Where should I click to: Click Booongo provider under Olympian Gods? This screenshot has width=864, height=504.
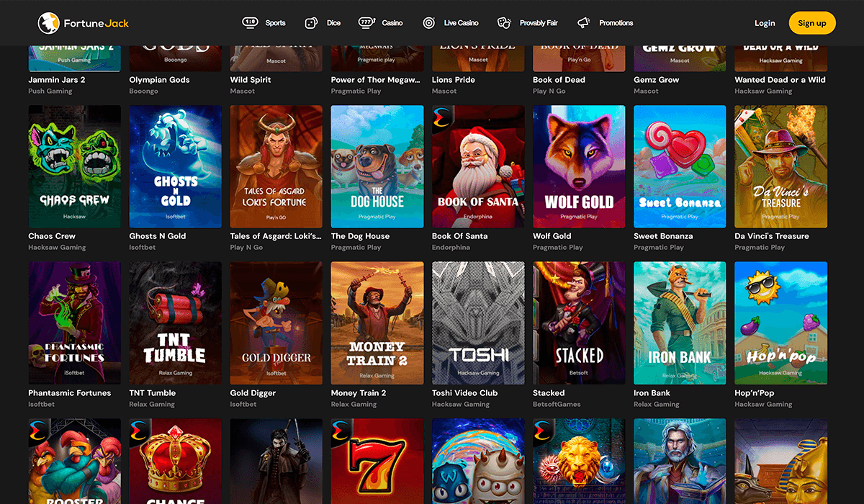click(x=144, y=91)
